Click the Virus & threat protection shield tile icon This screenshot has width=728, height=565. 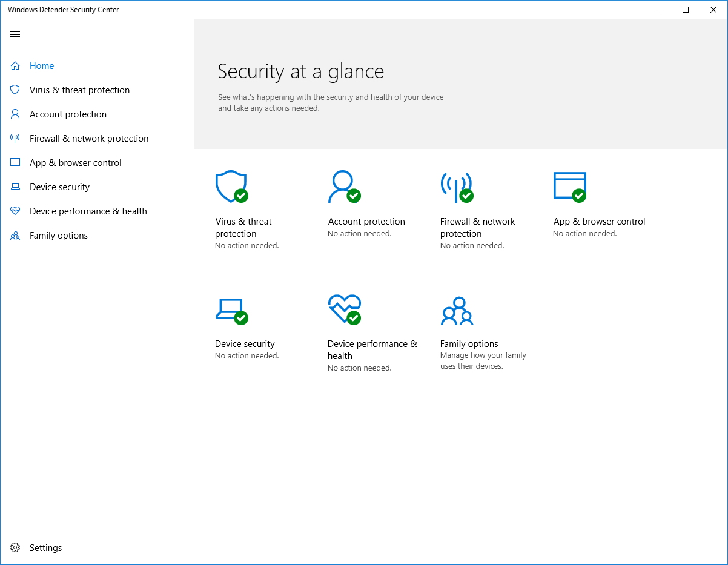pyautogui.click(x=231, y=187)
